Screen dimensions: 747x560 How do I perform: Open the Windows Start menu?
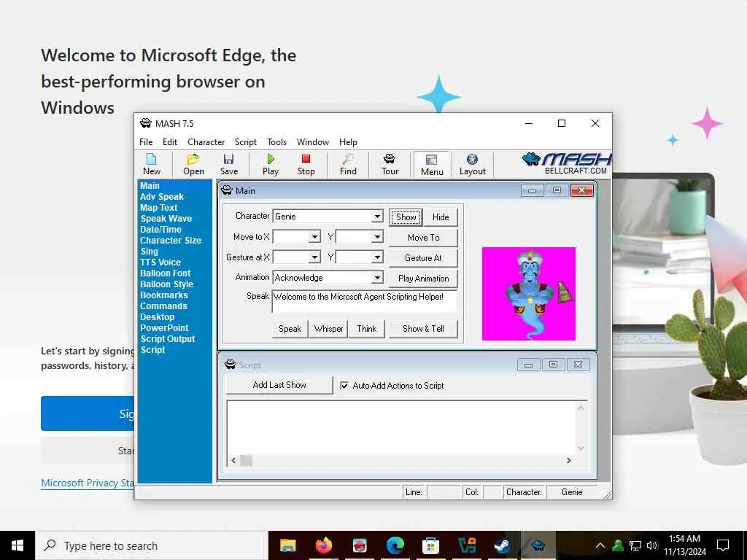coord(18,545)
